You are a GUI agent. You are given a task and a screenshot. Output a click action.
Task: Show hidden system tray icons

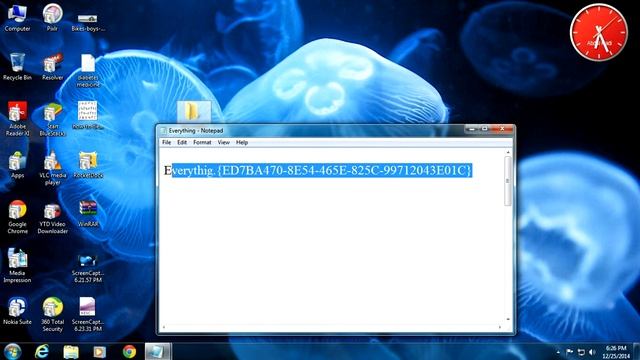[x=558, y=352]
